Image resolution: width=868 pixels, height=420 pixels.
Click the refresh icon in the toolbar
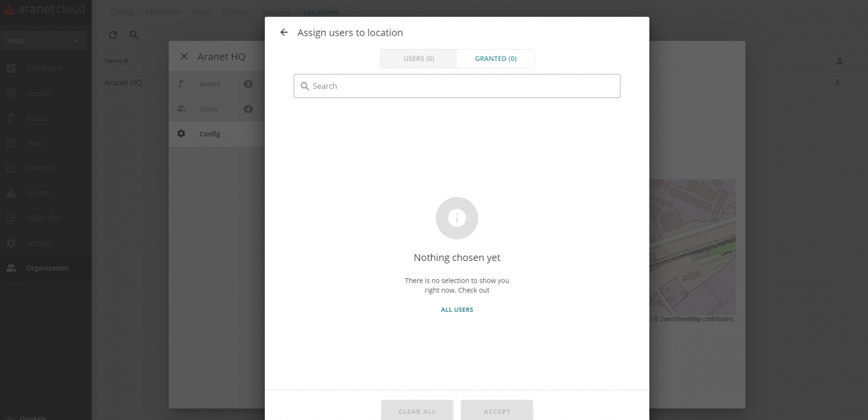point(113,35)
